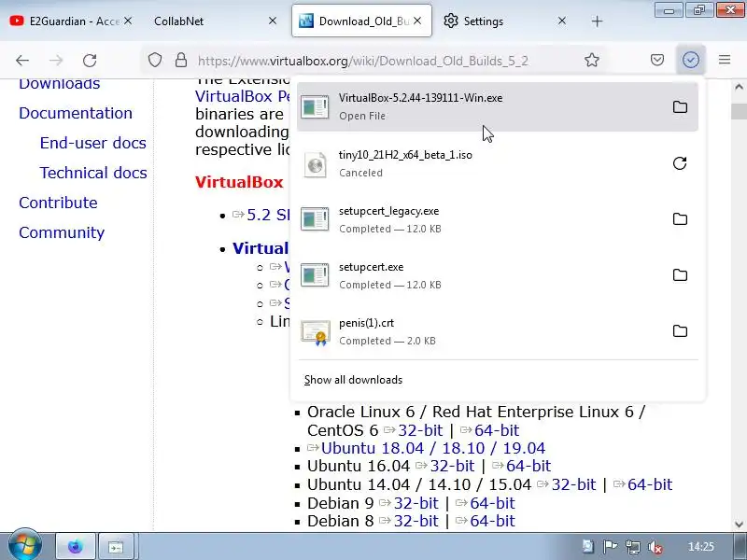Download CentOS 6 64-bit package

click(x=497, y=430)
